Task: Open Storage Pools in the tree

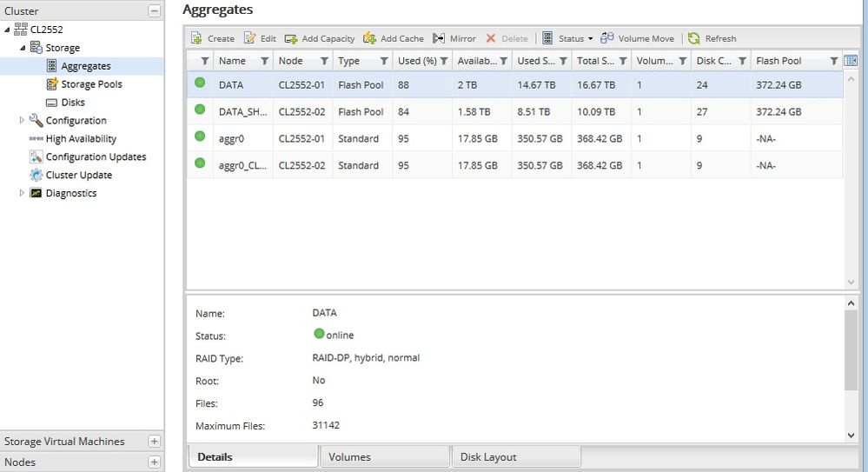Action: tap(91, 84)
